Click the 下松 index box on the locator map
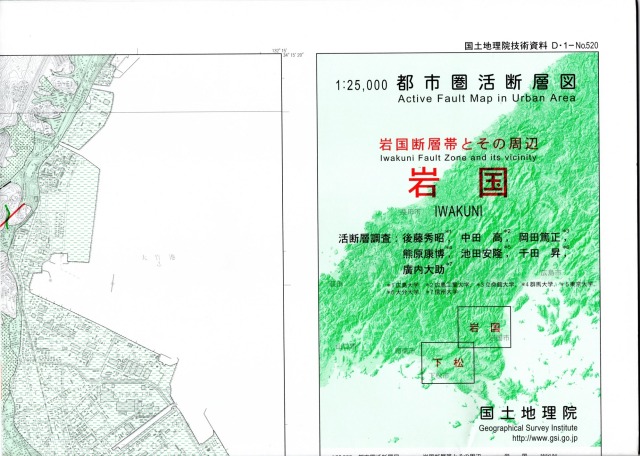640x456 pixels. pos(448,363)
